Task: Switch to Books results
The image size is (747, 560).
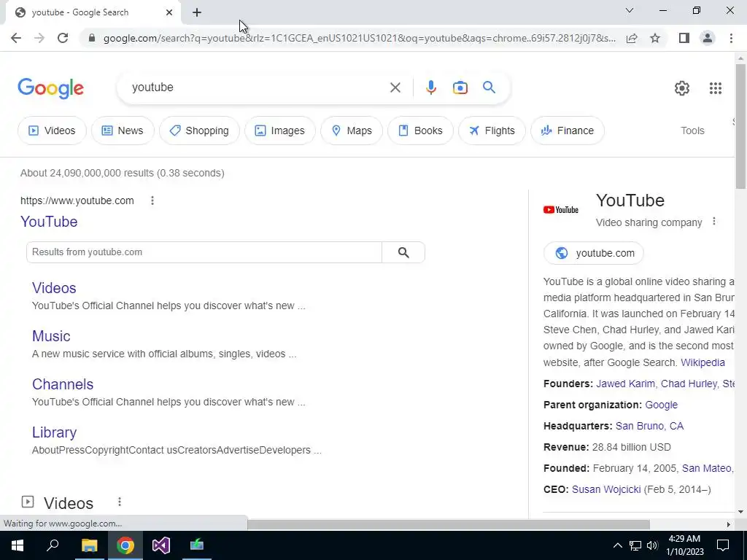Action: [x=420, y=131]
